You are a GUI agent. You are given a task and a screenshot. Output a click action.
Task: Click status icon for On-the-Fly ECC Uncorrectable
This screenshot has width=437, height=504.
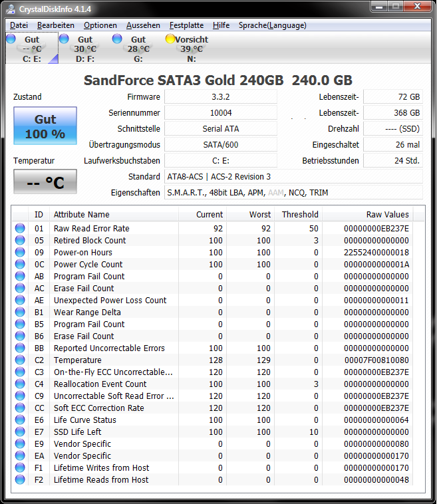[x=20, y=372]
